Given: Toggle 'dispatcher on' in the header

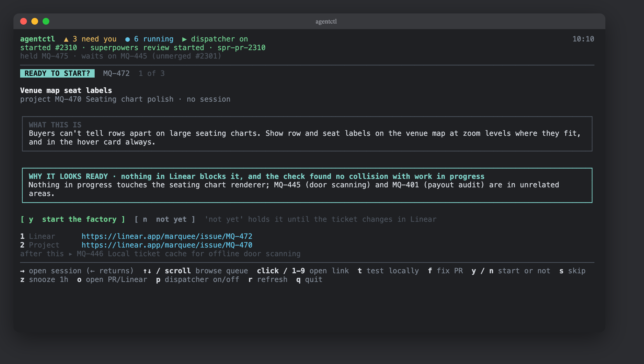Looking at the screenshot, I should point(219,39).
